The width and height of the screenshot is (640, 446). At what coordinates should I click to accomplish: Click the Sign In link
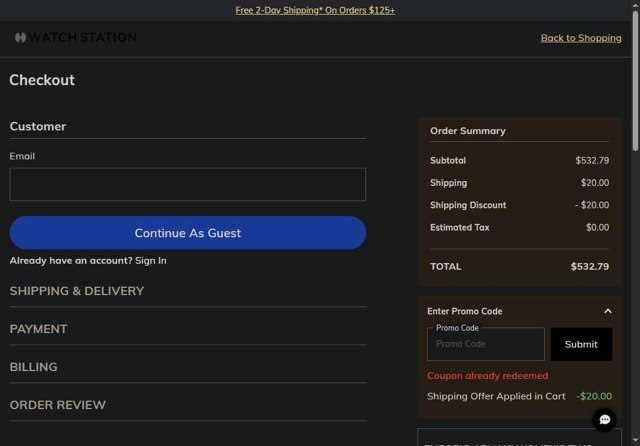(151, 260)
